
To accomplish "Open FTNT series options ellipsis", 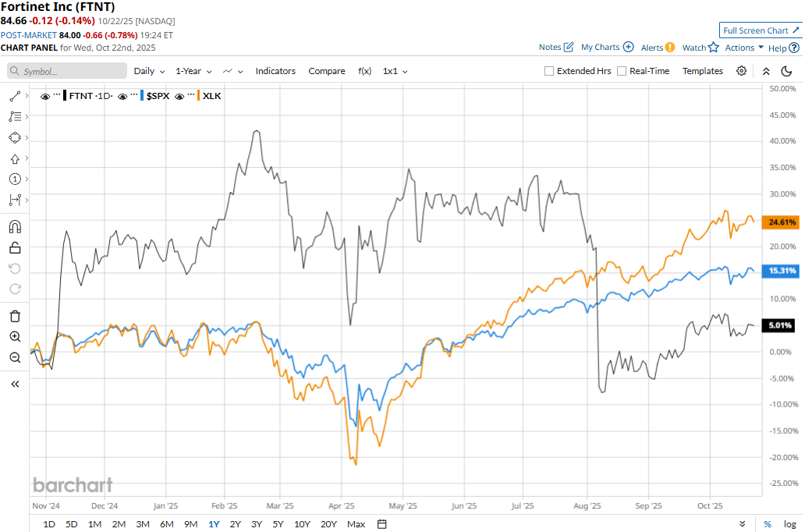I will pyautogui.click(x=56, y=95).
